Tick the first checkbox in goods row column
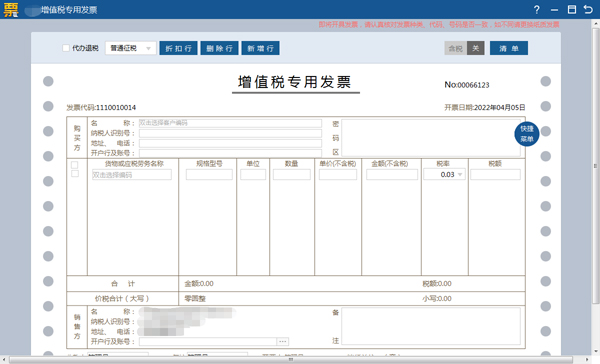The width and height of the screenshot is (600, 364). [x=75, y=165]
